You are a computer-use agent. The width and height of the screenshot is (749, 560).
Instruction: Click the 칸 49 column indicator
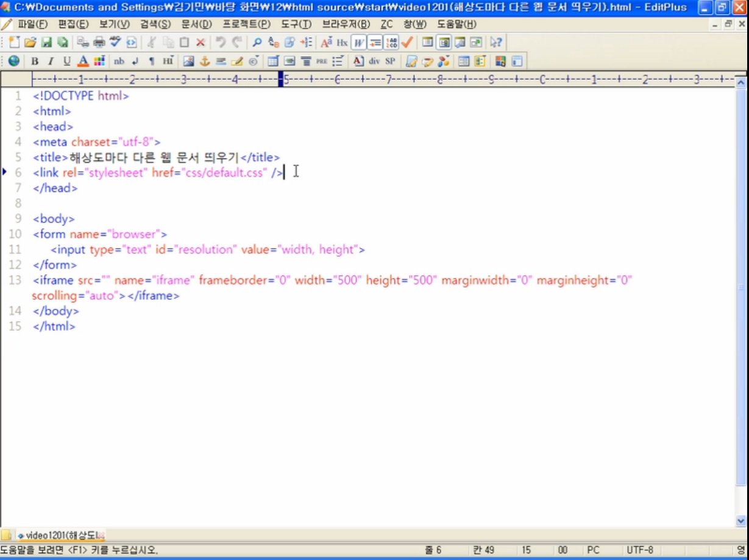coord(483,550)
